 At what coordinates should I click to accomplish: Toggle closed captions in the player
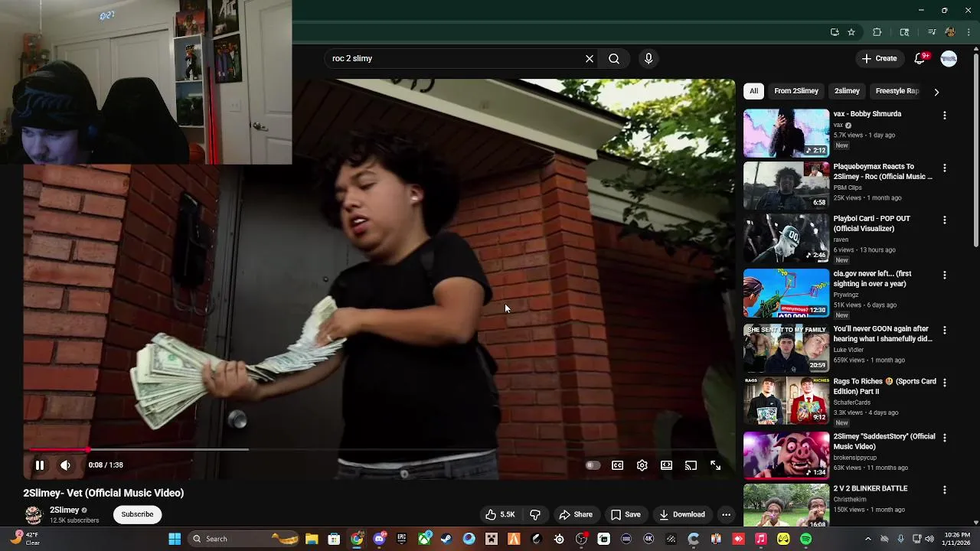pos(617,465)
